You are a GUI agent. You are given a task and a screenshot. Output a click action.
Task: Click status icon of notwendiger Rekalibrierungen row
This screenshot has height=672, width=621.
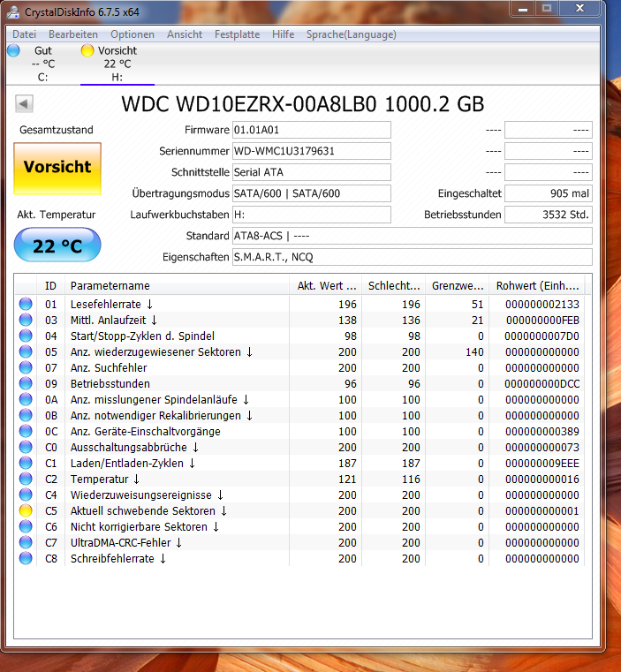click(26, 415)
